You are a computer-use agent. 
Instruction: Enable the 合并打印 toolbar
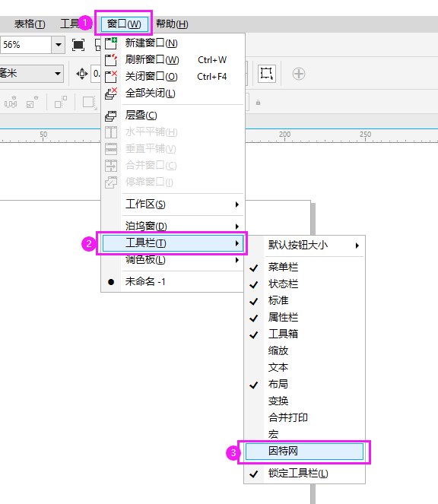tap(304, 417)
